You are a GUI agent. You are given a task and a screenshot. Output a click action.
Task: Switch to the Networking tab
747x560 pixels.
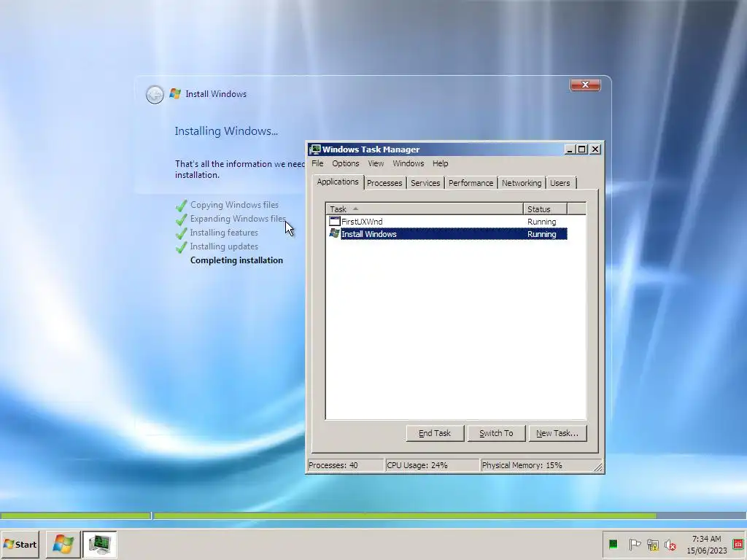coord(521,183)
